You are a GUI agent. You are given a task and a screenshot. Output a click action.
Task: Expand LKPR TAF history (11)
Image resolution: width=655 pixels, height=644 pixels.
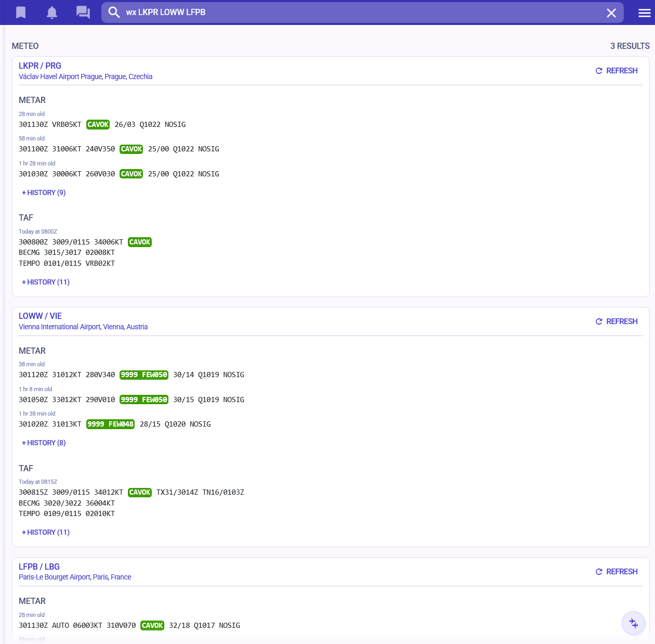46,282
